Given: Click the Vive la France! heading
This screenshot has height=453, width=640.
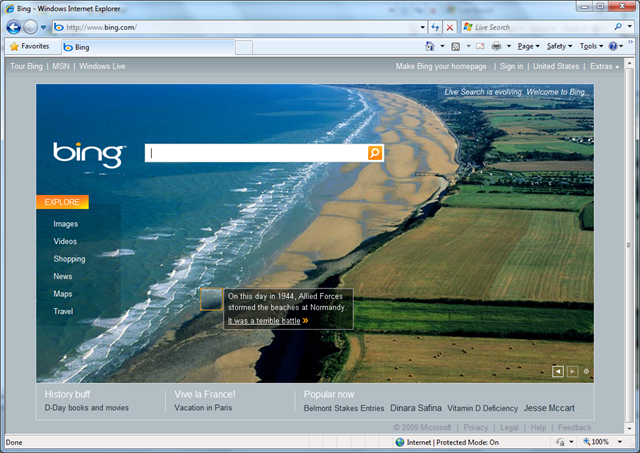Looking at the screenshot, I should [205, 394].
